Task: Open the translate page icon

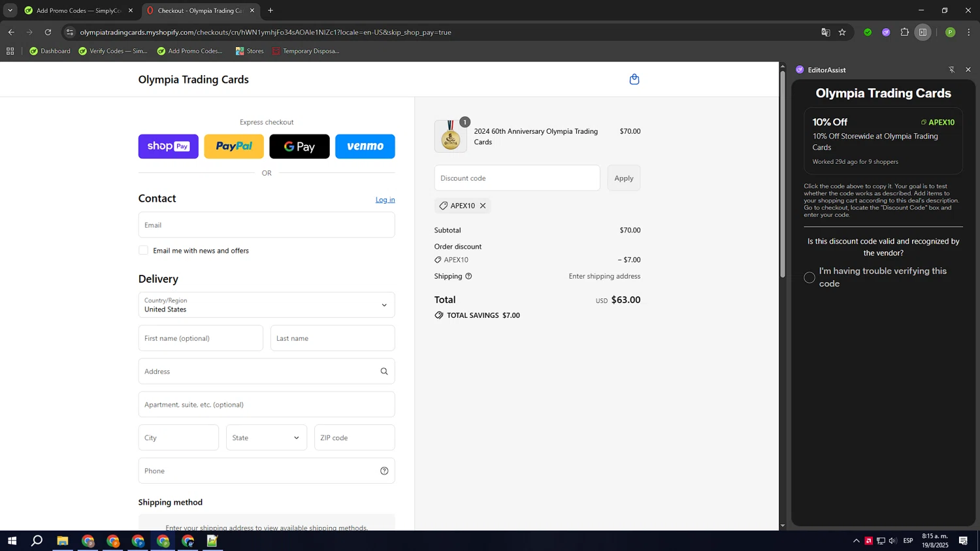Action: click(825, 32)
